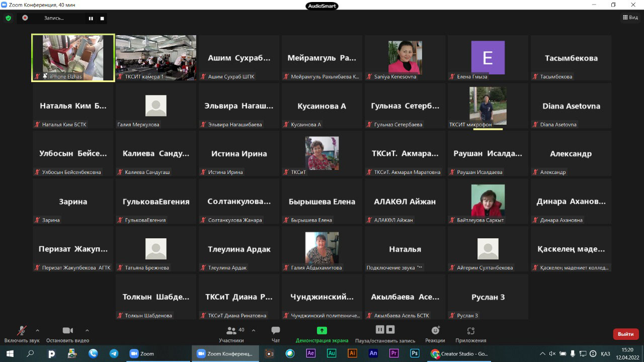Screen dimensions: 644x362
Task: Open the Чат chat panel
Action: (x=275, y=334)
